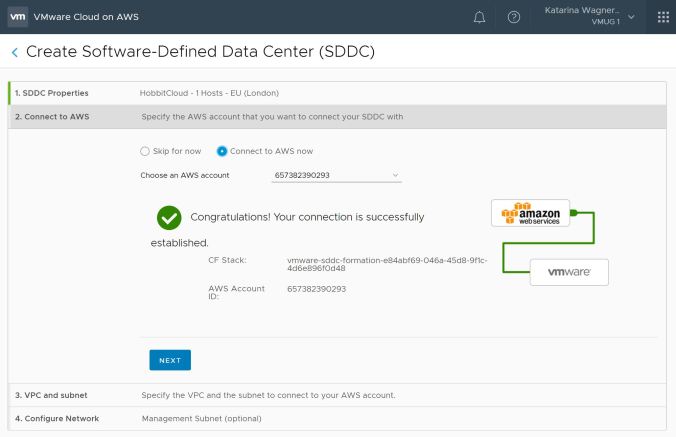Click the VMware vm logo icon
This screenshot has width=676, height=437.
[x=18, y=17]
